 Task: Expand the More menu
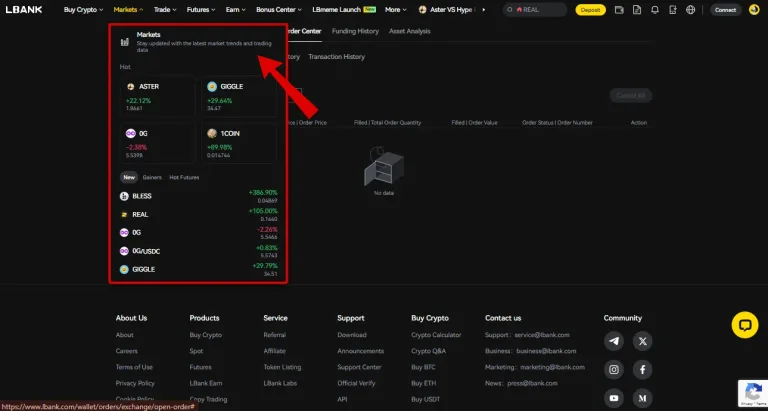396,10
